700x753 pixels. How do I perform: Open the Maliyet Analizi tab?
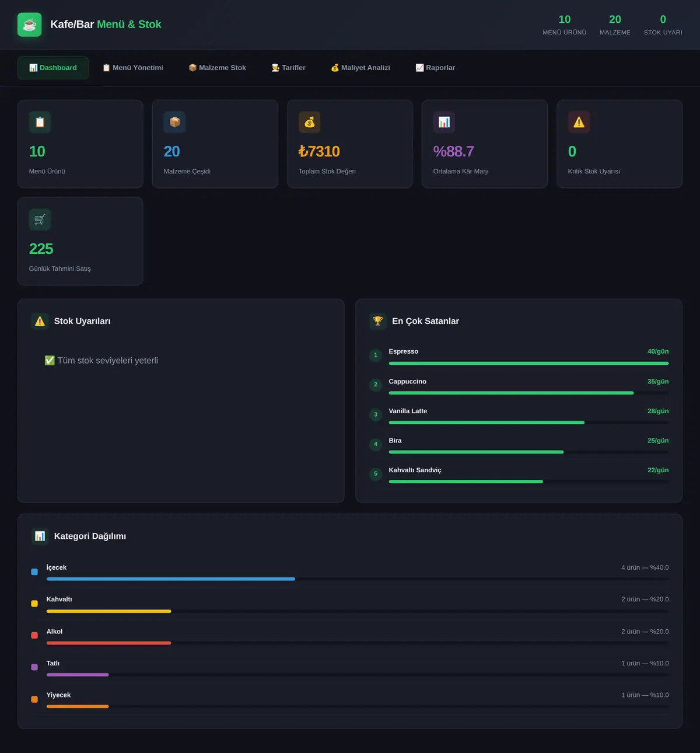pos(360,68)
